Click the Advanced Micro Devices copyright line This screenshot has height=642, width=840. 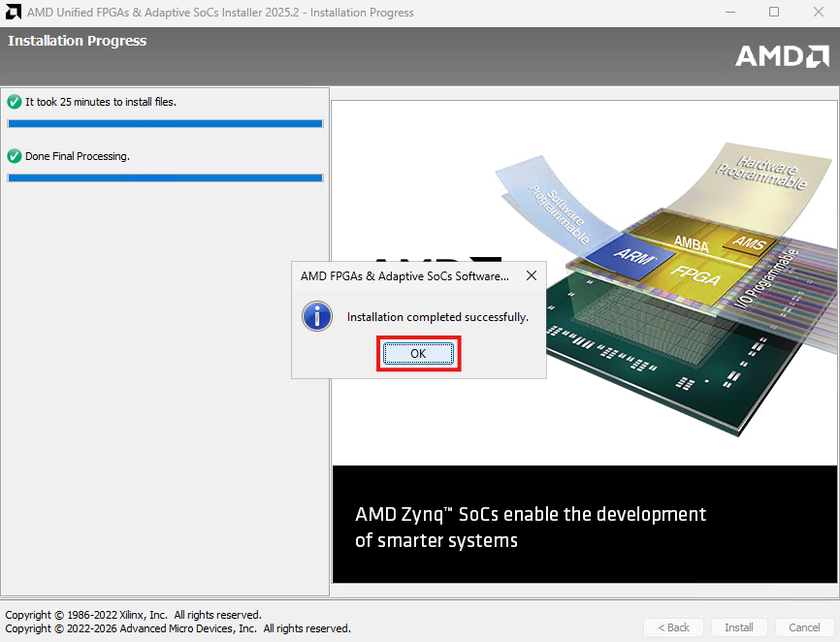(x=178, y=628)
